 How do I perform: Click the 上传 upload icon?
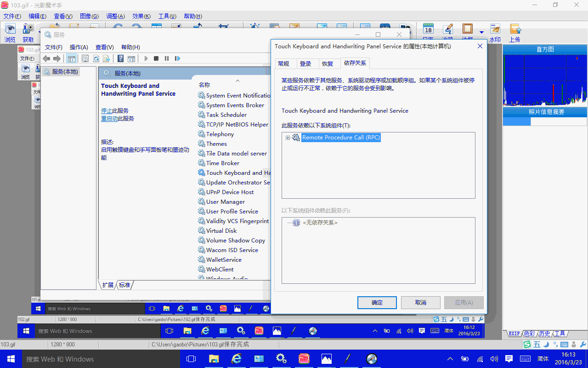point(515,29)
